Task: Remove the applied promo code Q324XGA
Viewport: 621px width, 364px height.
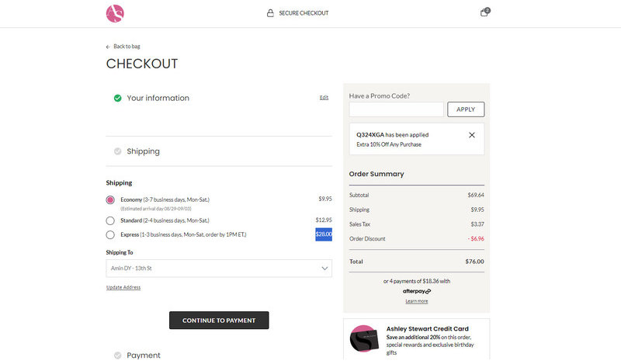Action: point(472,135)
